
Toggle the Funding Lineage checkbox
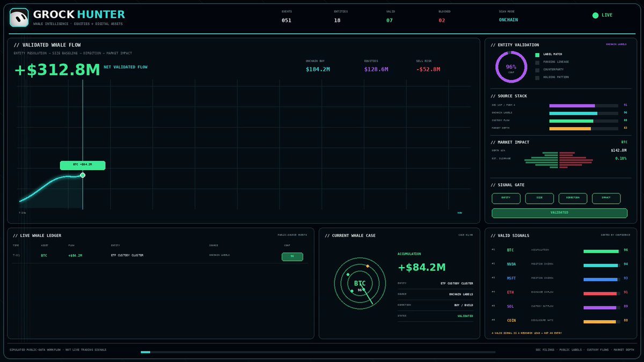[x=537, y=62]
